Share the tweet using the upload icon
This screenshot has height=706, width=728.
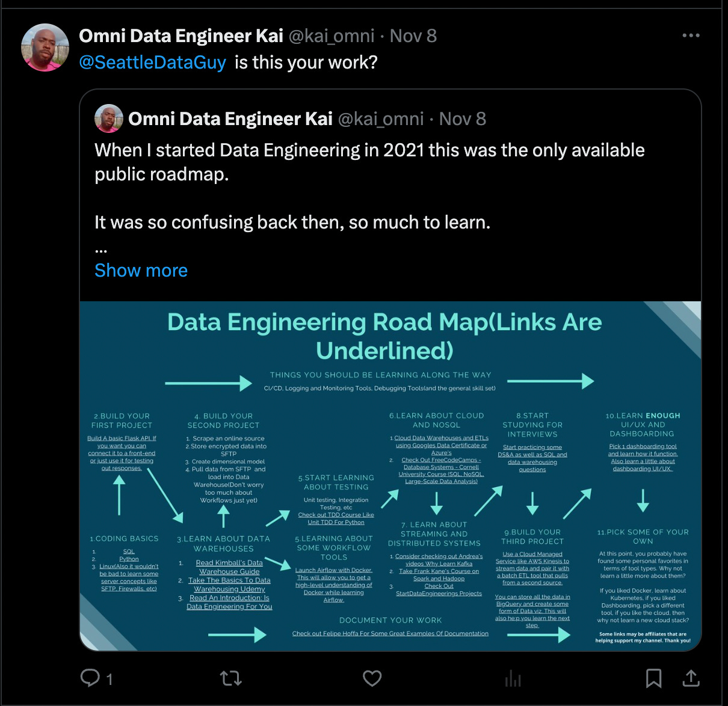[691, 678]
